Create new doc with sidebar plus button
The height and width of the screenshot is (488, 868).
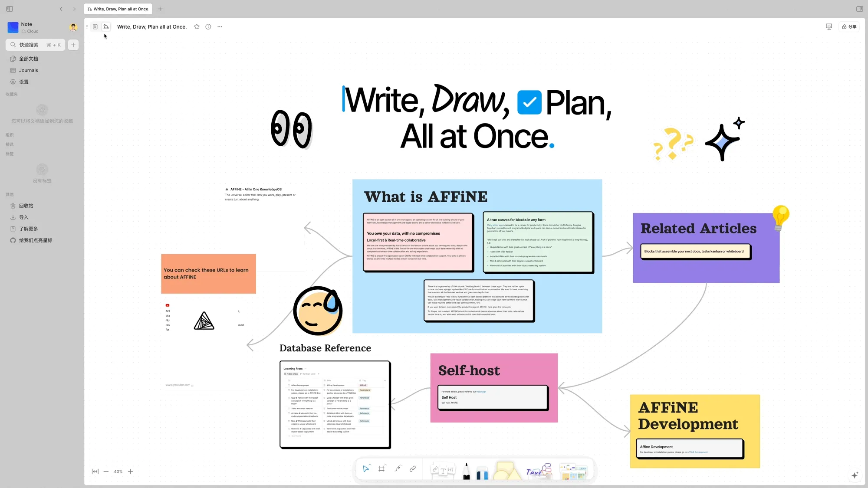pyautogui.click(x=73, y=45)
